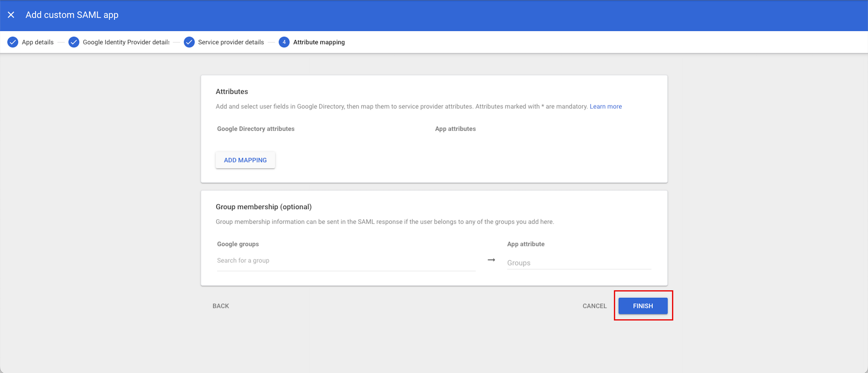Select the Attribute mapping step label

319,42
